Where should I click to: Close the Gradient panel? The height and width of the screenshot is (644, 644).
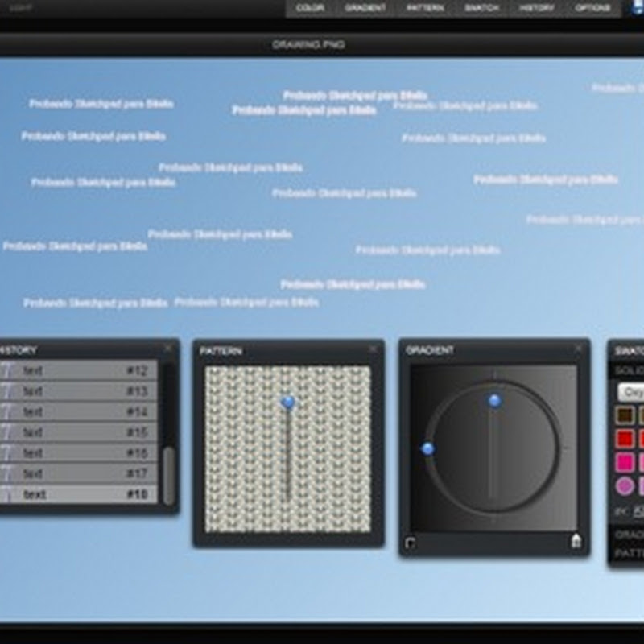point(578,349)
